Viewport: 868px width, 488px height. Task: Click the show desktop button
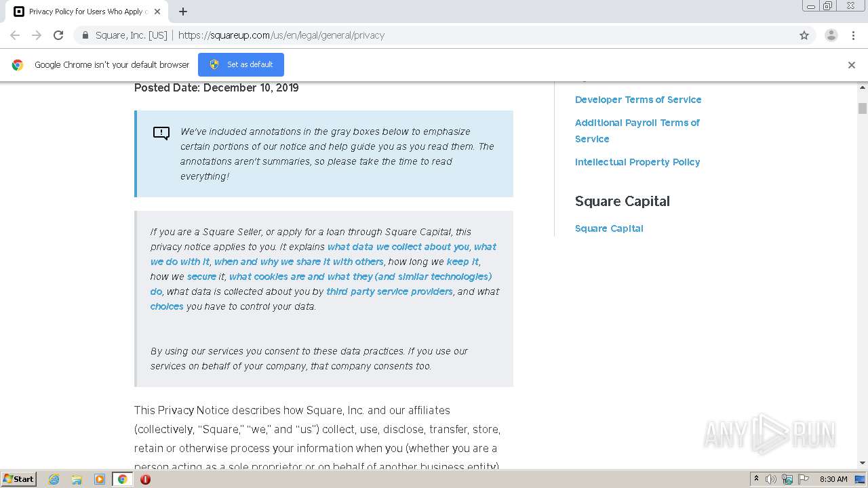[861, 479]
